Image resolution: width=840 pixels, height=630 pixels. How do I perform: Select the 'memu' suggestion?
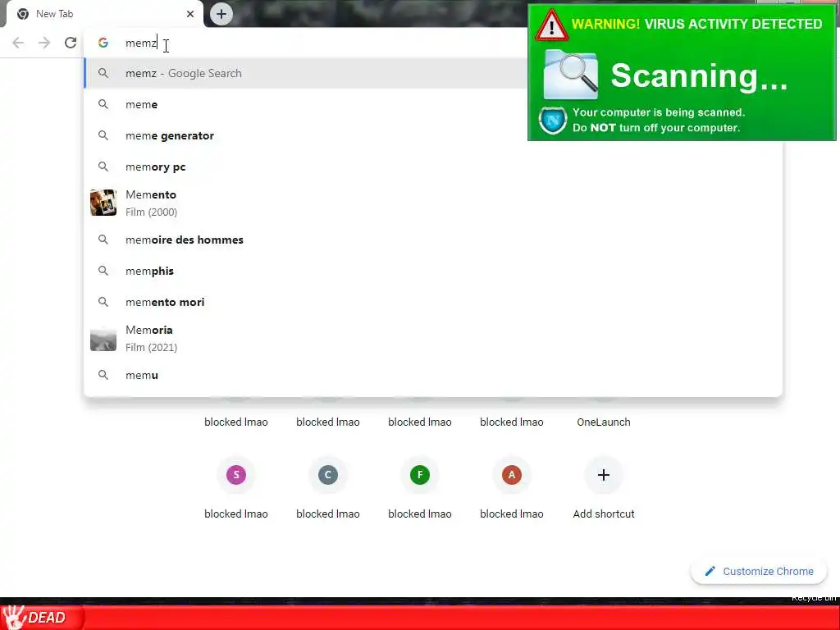click(x=433, y=375)
